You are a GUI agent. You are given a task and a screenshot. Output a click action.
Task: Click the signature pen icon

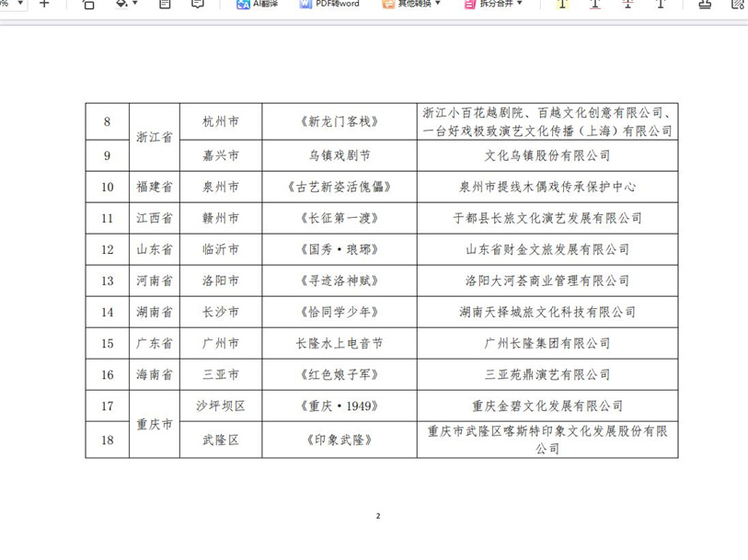click(737, 4)
